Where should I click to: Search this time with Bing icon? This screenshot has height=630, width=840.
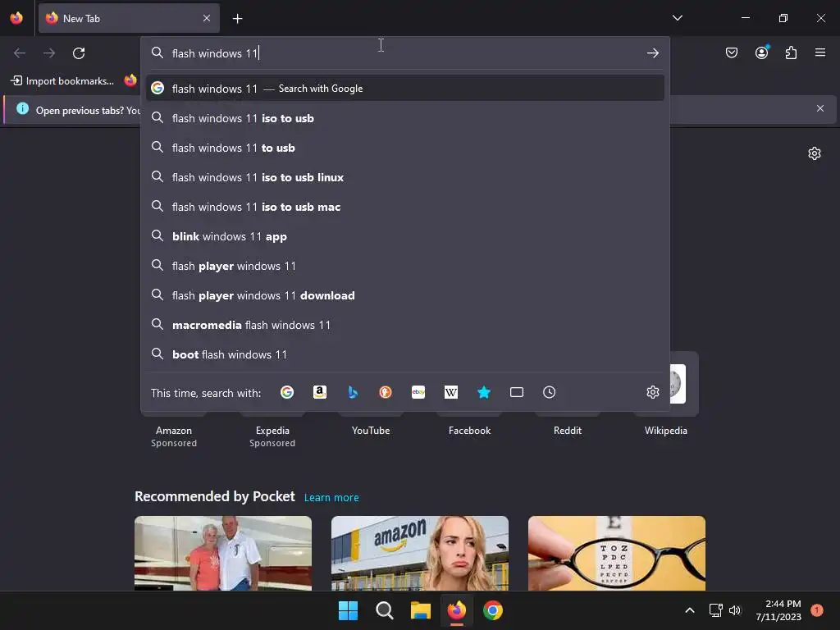point(353,392)
